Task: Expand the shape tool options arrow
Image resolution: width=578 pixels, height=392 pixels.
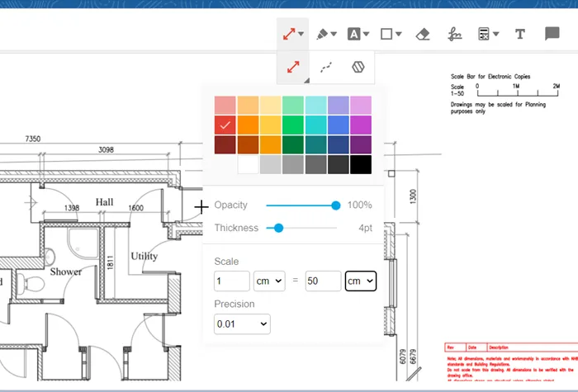Action: (x=399, y=34)
